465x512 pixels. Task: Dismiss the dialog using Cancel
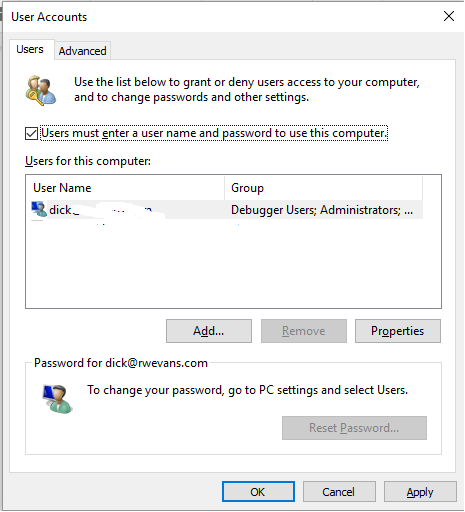click(x=339, y=491)
